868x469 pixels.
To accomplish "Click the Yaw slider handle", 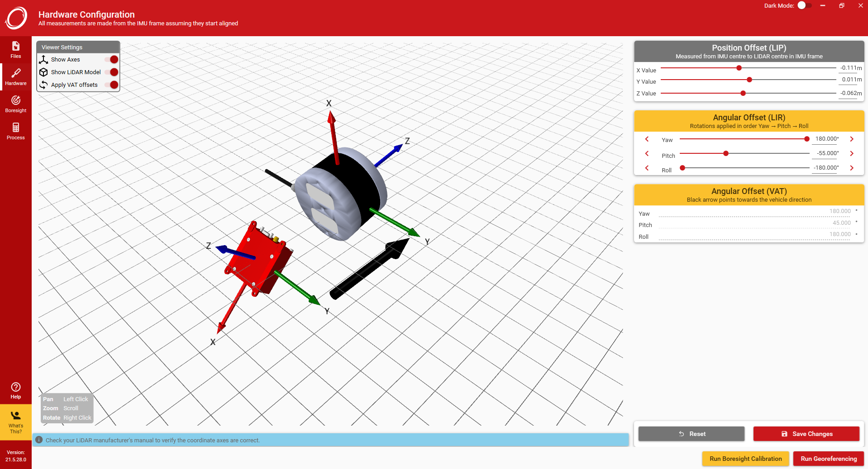I will [807, 139].
